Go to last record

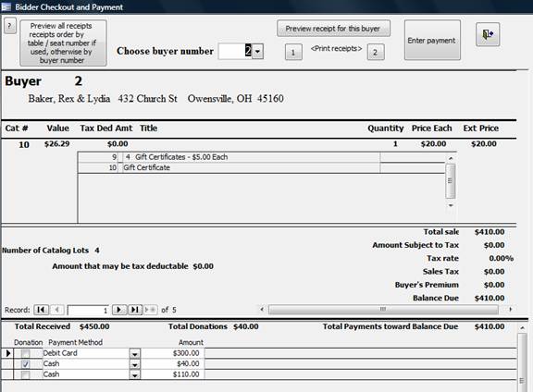134,310
